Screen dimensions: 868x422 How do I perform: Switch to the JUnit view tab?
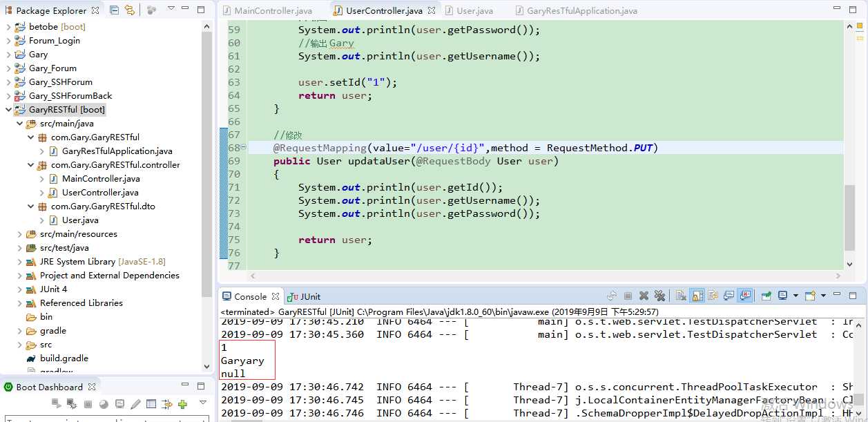305,296
